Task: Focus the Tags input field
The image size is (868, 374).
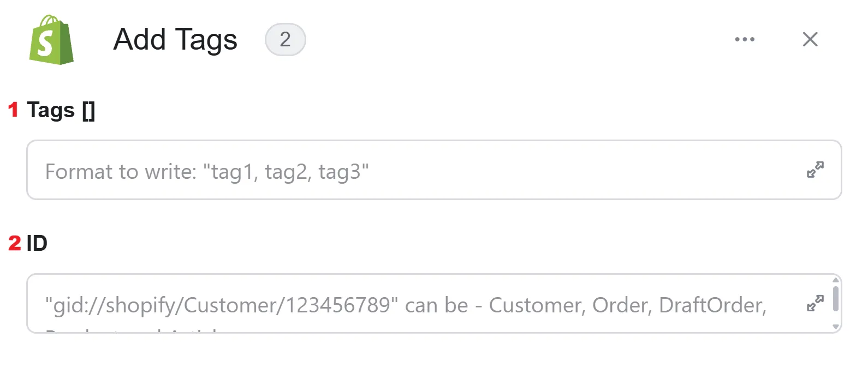Action: [434, 170]
